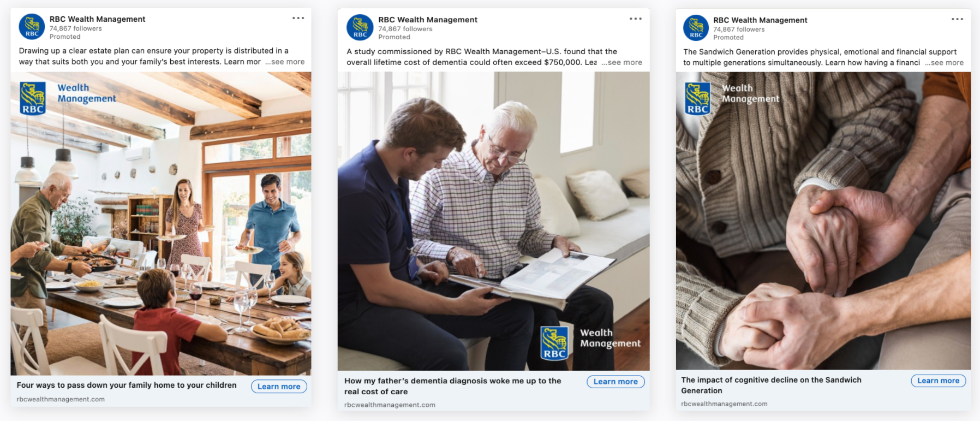The image size is (980, 421).
Task: Click the RBC profile logo on the estate plan post
Action: (32, 27)
